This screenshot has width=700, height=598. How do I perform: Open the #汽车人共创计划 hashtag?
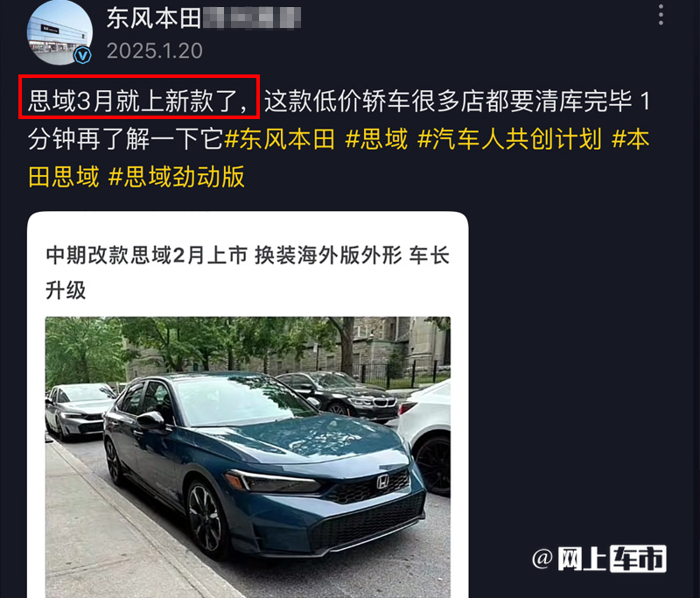(x=510, y=139)
